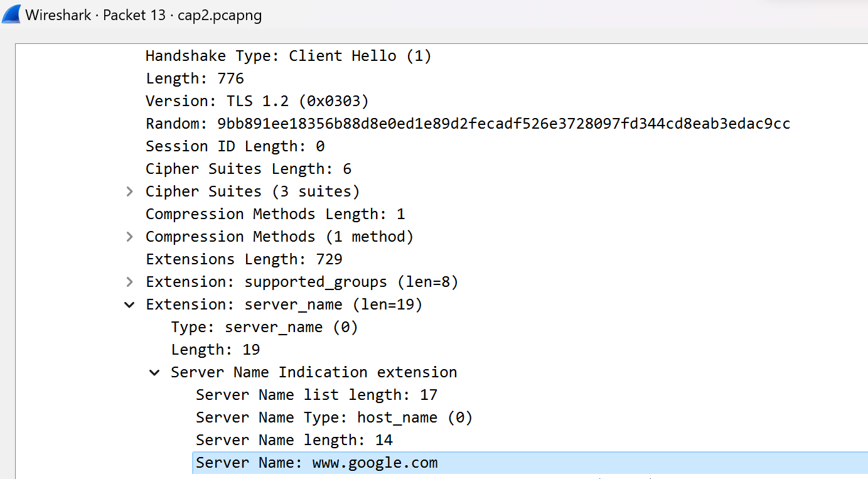Collapse the server_name extension node
Image resolution: width=868 pixels, height=479 pixels.
pos(130,304)
